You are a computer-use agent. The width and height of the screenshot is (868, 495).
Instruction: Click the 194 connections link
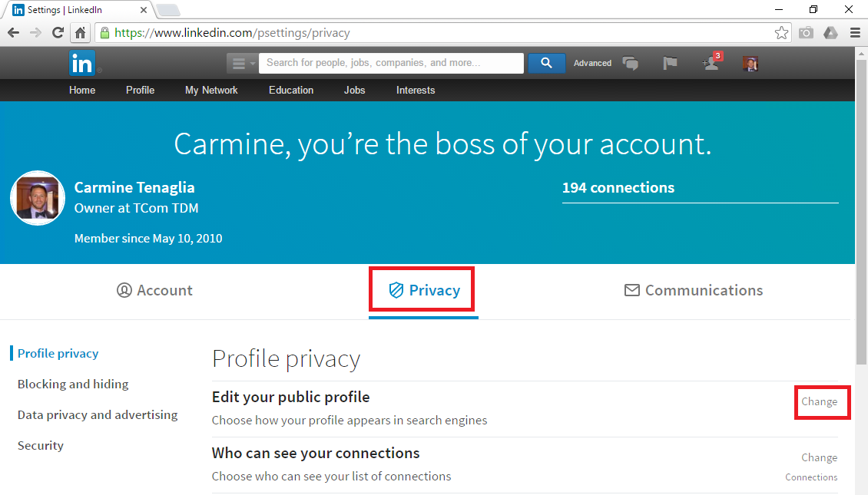click(x=618, y=187)
